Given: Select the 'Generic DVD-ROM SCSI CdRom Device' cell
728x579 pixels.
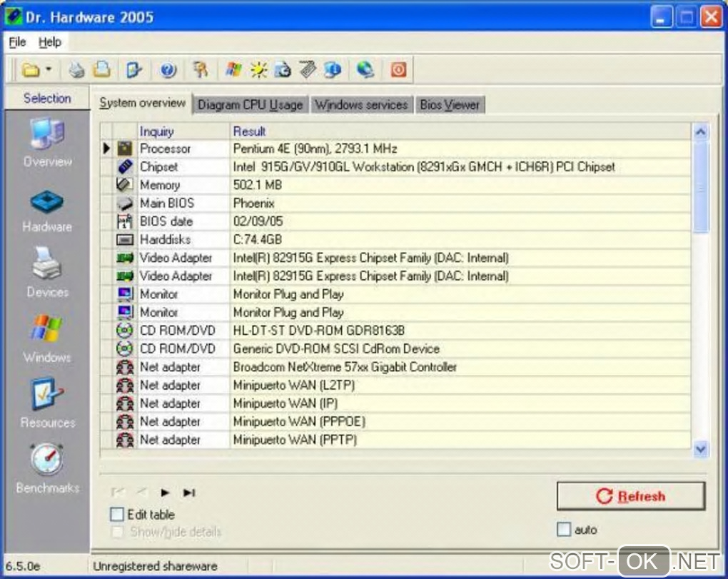Looking at the screenshot, I should (x=460, y=348).
